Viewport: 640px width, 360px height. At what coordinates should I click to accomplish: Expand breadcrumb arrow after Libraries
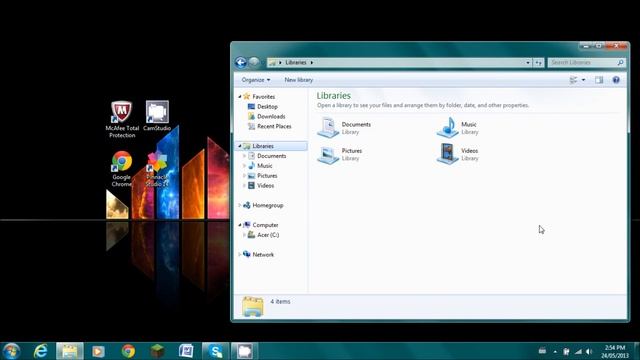pos(312,62)
